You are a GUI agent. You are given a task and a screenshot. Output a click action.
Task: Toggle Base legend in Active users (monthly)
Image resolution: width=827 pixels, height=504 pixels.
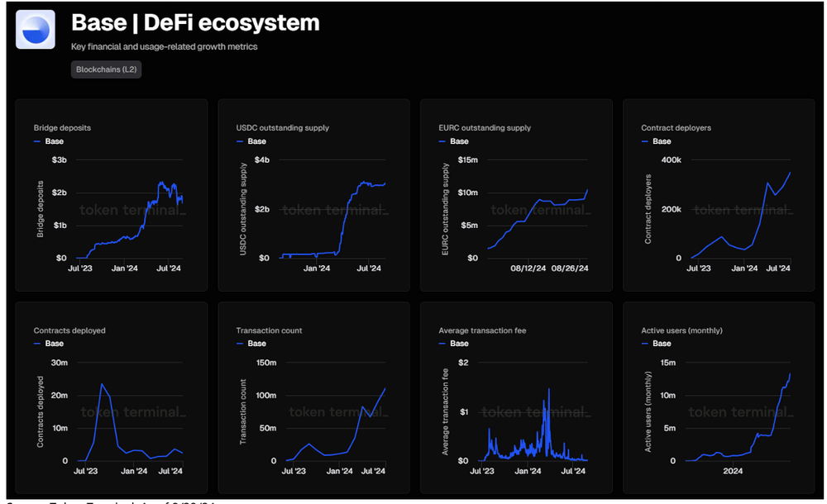pos(657,344)
